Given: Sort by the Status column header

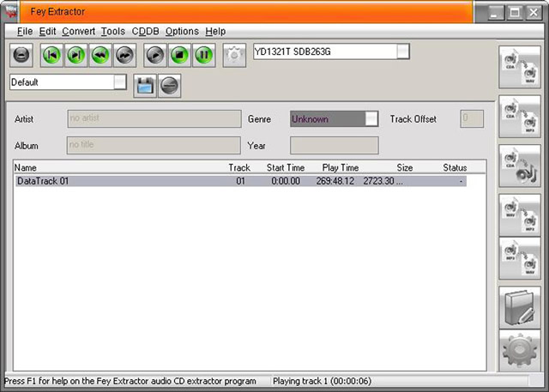Looking at the screenshot, I should tap(455, 167).
